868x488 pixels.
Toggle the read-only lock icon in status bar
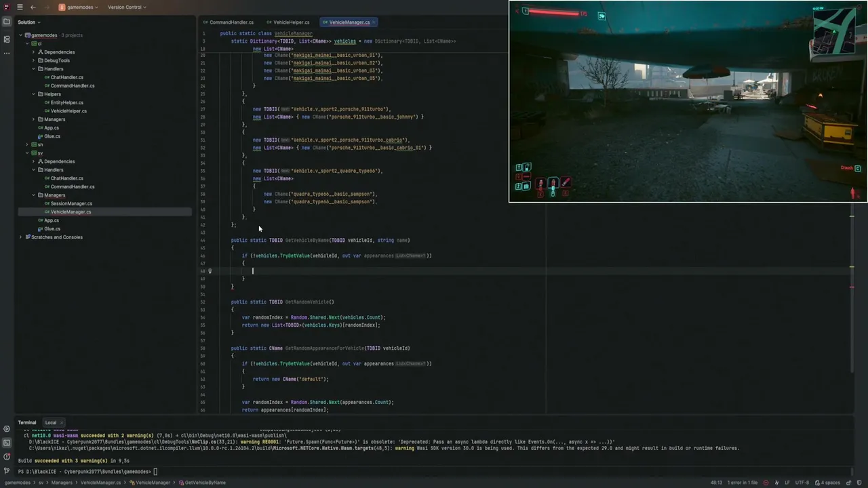pos(848,483)
